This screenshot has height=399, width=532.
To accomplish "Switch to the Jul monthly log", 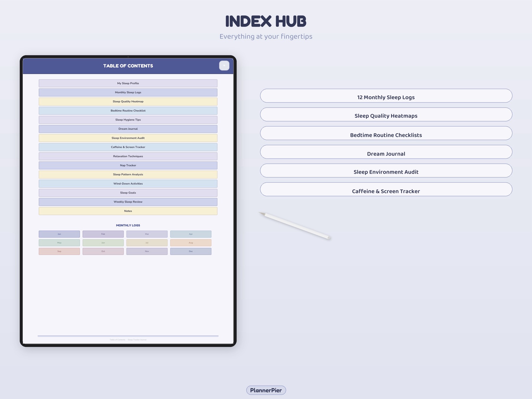I will 147,243.
